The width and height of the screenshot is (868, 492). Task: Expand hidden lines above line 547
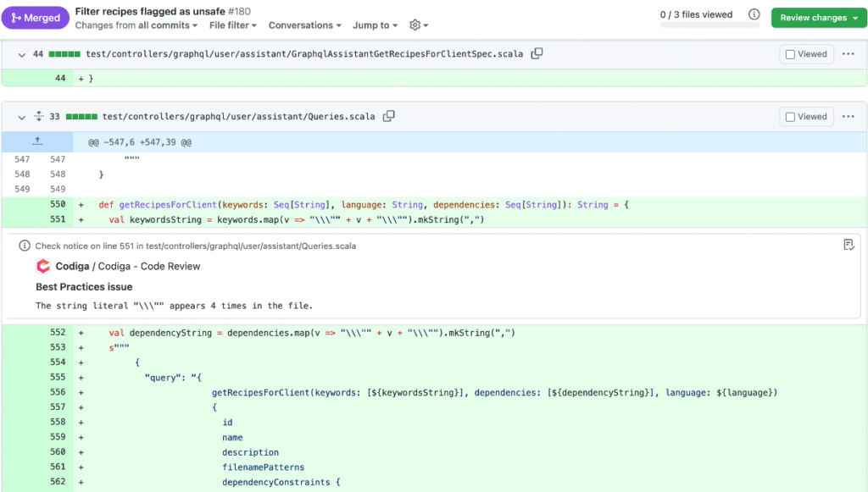37,141
